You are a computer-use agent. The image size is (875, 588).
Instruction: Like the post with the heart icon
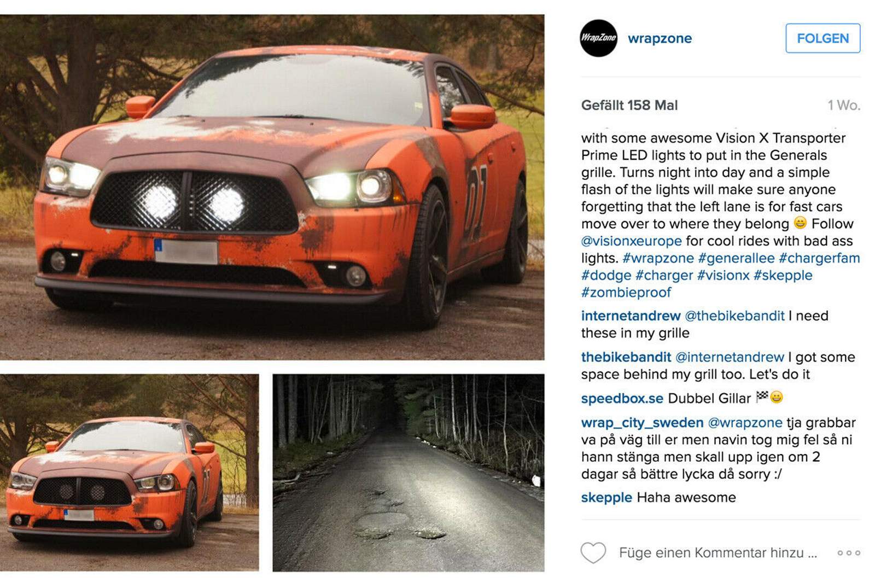(x=593, y=552)
